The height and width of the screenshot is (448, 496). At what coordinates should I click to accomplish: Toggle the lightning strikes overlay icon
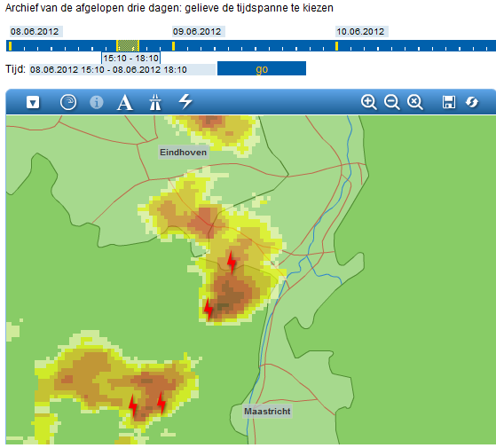pos(185,101)
